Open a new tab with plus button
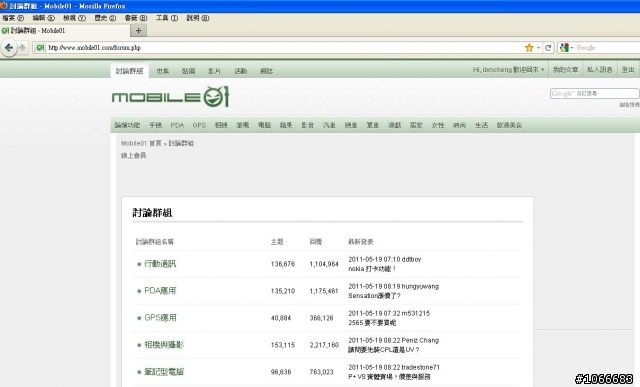 138,31
